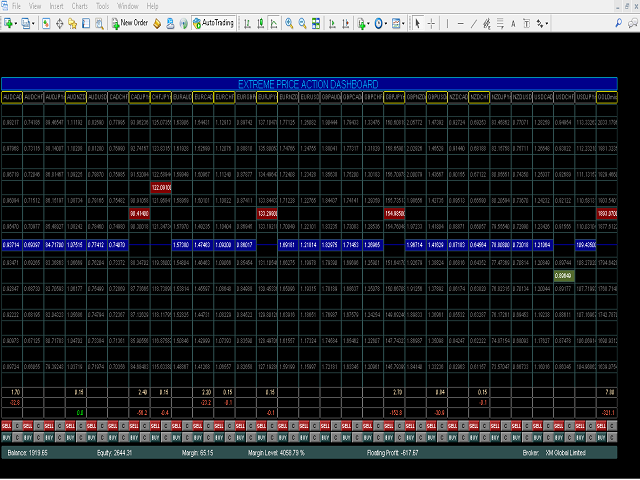640x480 pixels.
Task: Switch to Candlesticks chart mode
Action: coord(261,23)
